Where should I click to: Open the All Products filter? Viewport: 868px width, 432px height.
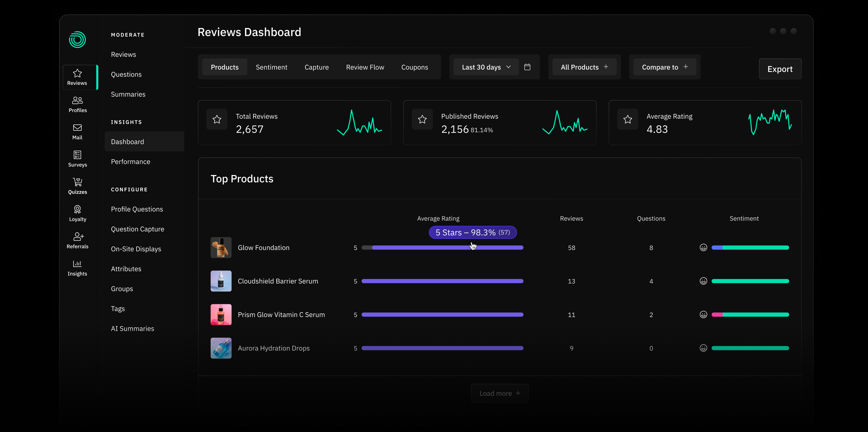pos(584,67)
